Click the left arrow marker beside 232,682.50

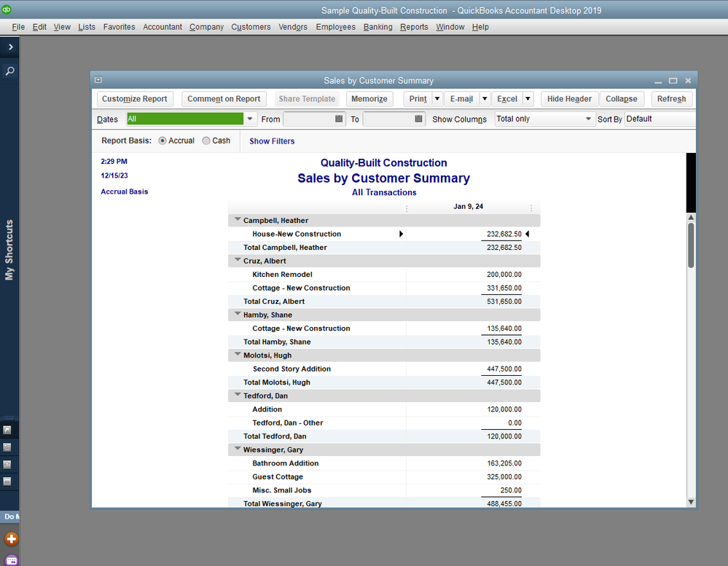(x=527, y=234)
